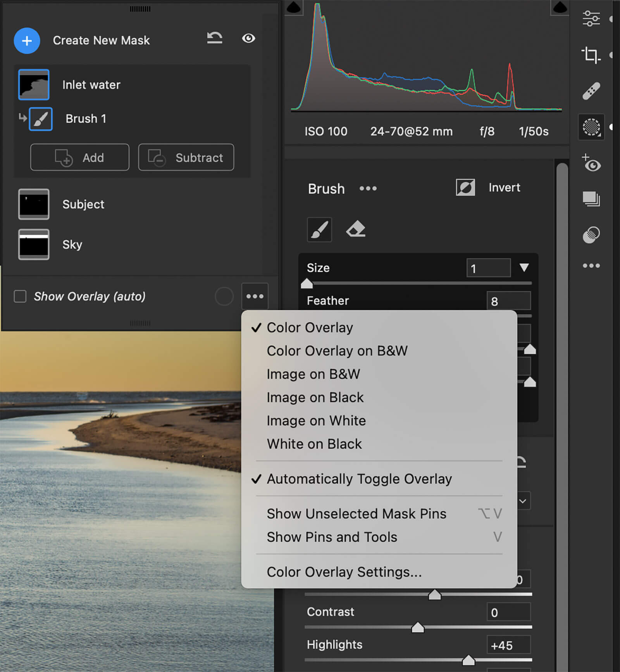
Task: Open the Edit sliders panel icon
Action: pos(591,18)
